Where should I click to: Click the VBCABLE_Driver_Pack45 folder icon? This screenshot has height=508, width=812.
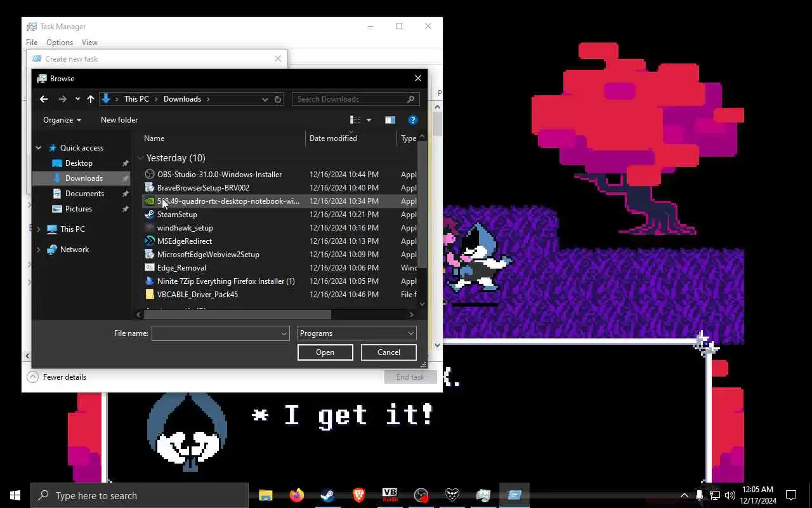[x=150, y=294]
